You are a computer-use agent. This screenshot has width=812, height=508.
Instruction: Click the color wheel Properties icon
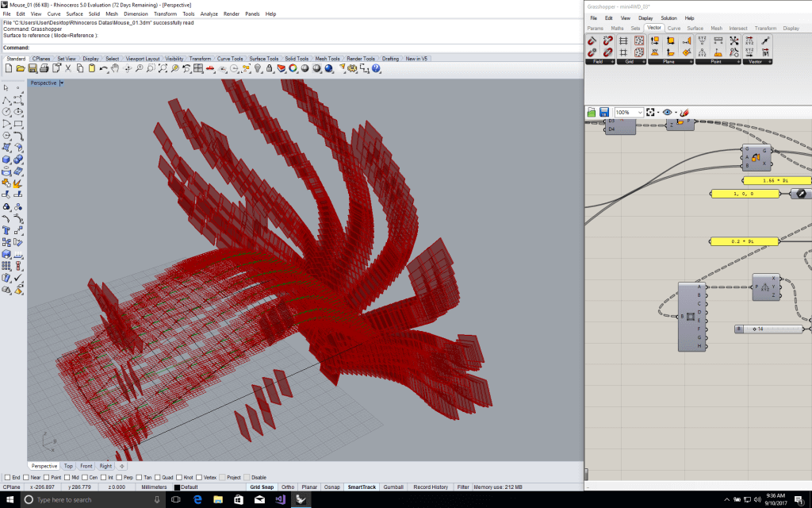tap(293, 68)
